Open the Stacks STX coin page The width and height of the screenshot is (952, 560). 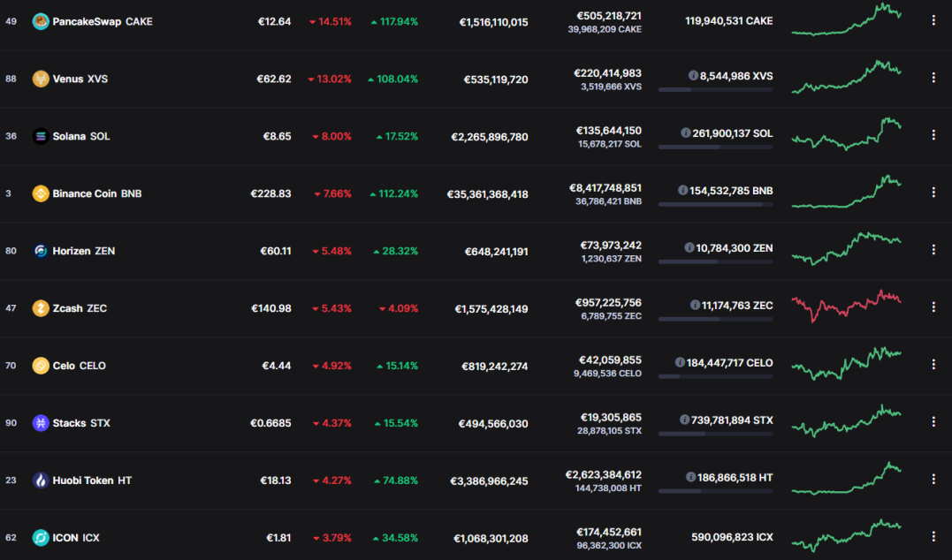tap(81, 423)
